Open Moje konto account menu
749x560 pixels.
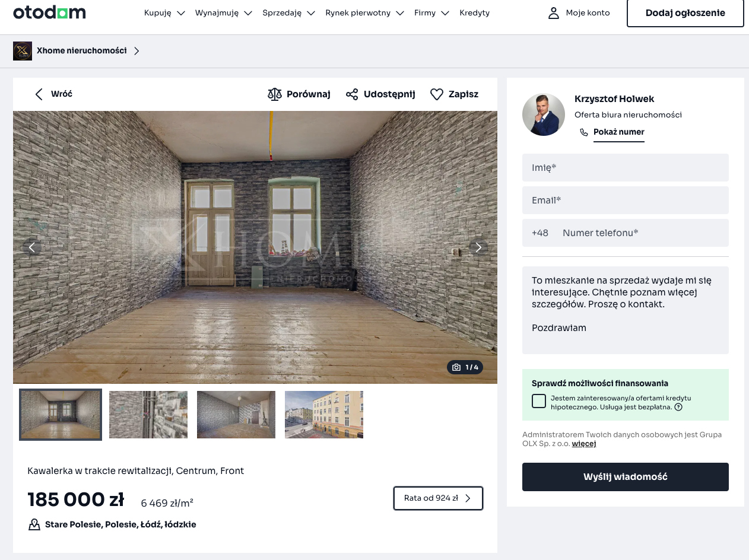pos(579,13)
